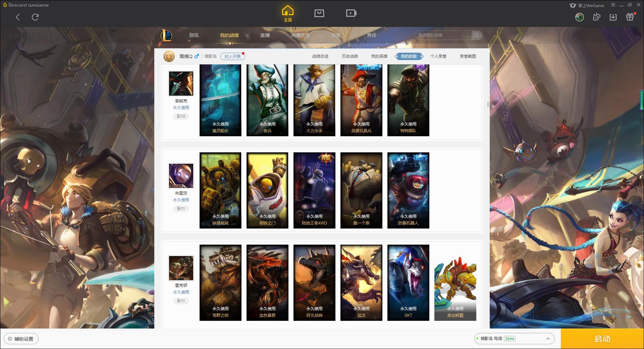Select the 雷克顿 champion portrait

181,268
